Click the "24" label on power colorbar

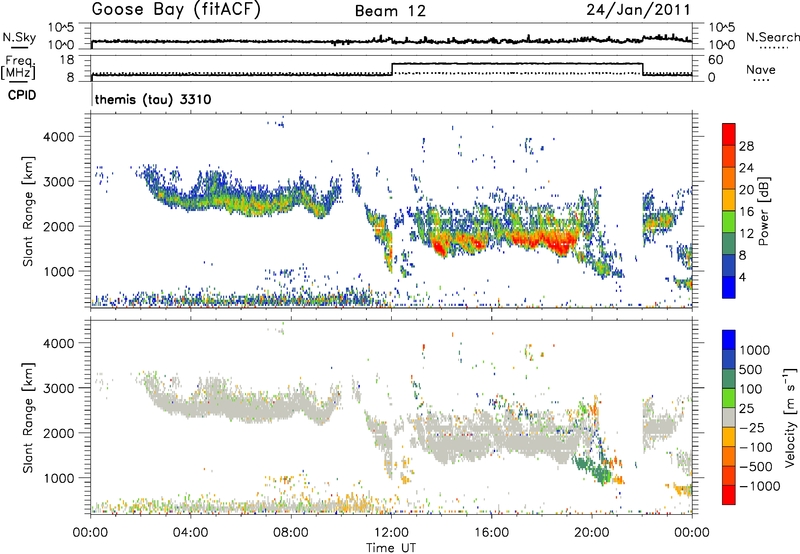[x=746, y=168]
